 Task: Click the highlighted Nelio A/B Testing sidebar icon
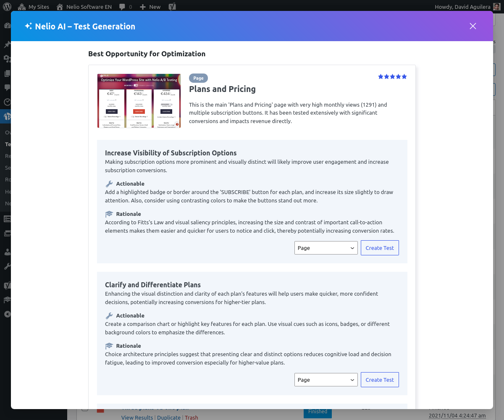point(7,116)
